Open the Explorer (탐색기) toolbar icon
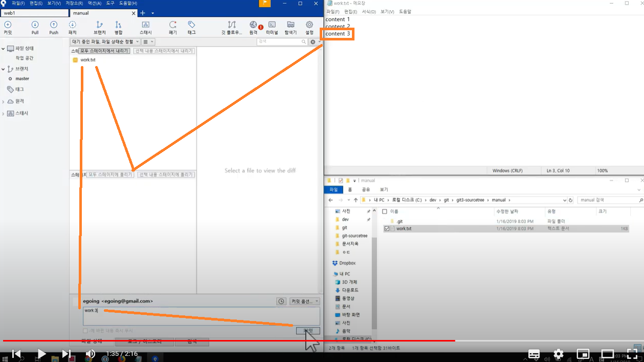 291,28
